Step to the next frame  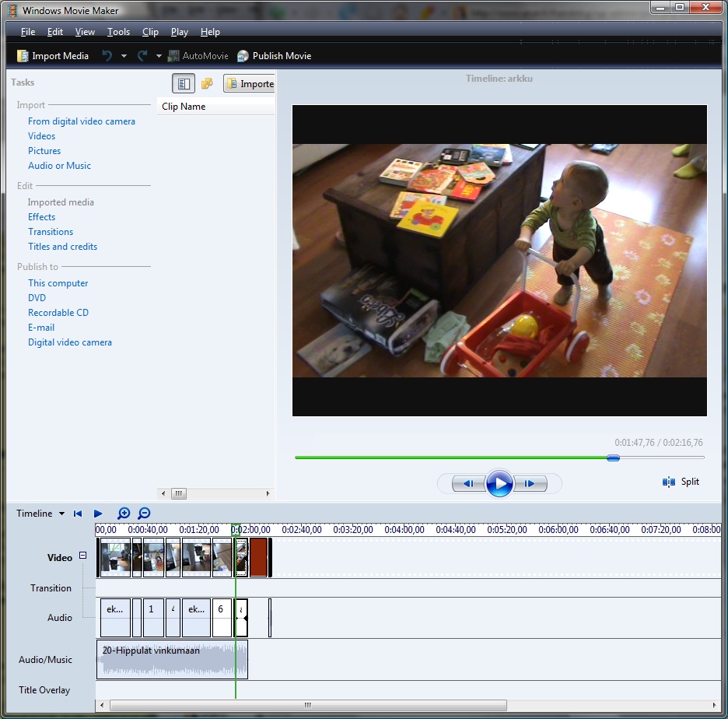point(530,483)
